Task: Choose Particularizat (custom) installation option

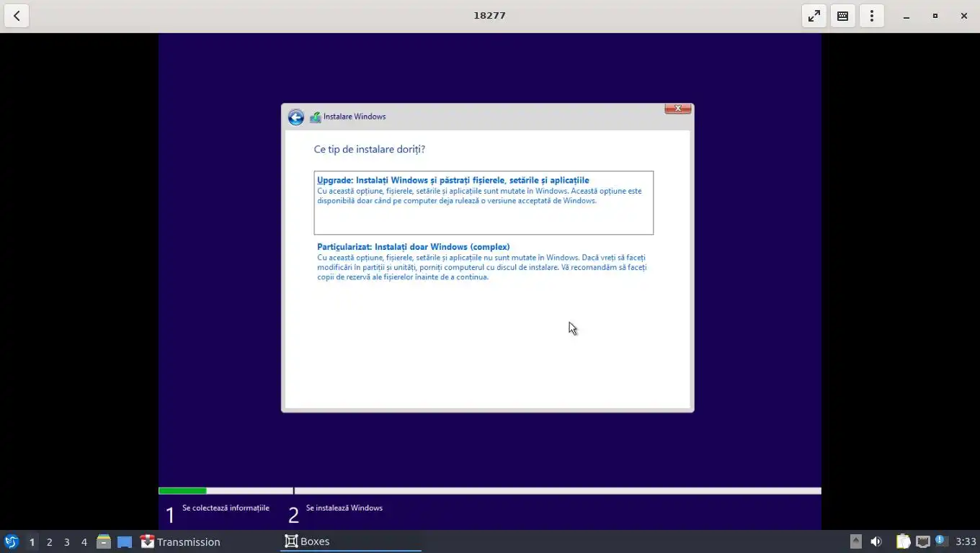Action: click(484, 261)
